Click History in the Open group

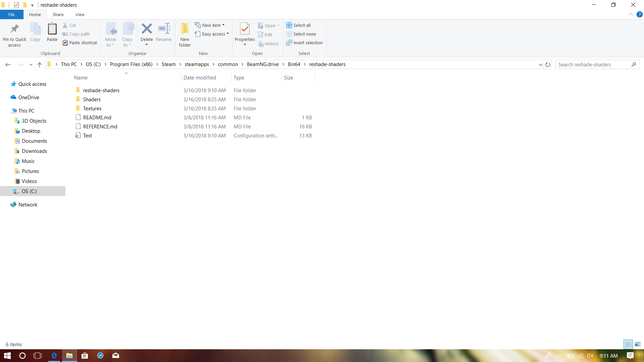pyautogui.click(x=268, y=44)
